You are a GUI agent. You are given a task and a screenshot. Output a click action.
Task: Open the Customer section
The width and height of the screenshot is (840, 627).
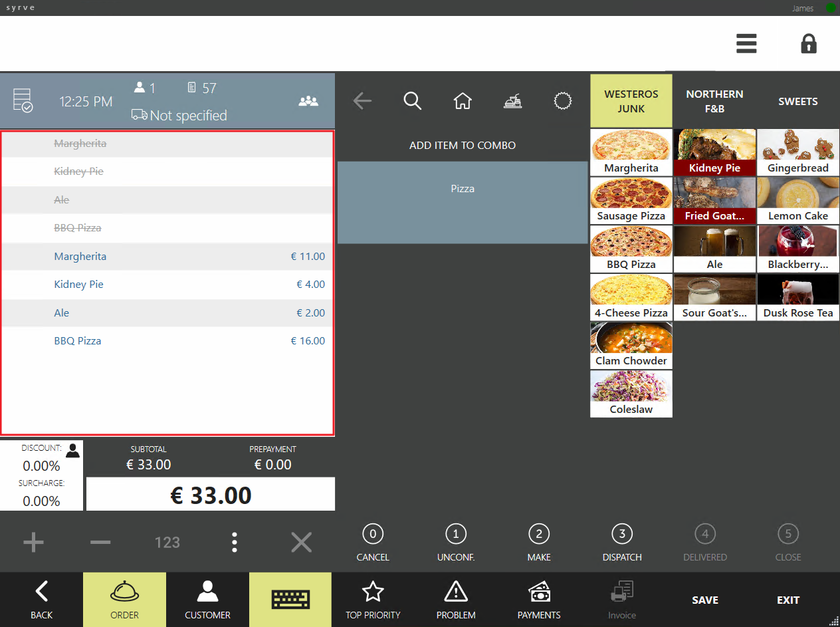[x=207, y=599]
